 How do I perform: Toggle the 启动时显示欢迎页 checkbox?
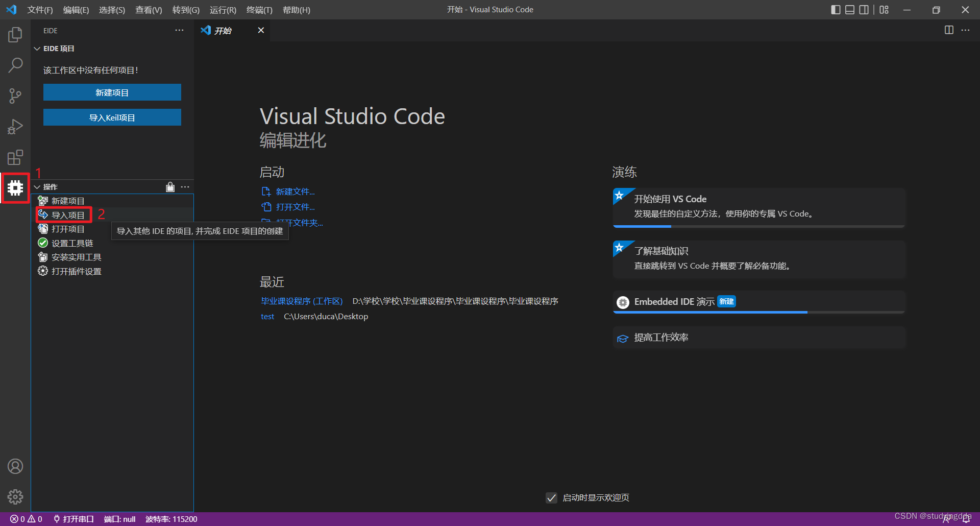551,497
